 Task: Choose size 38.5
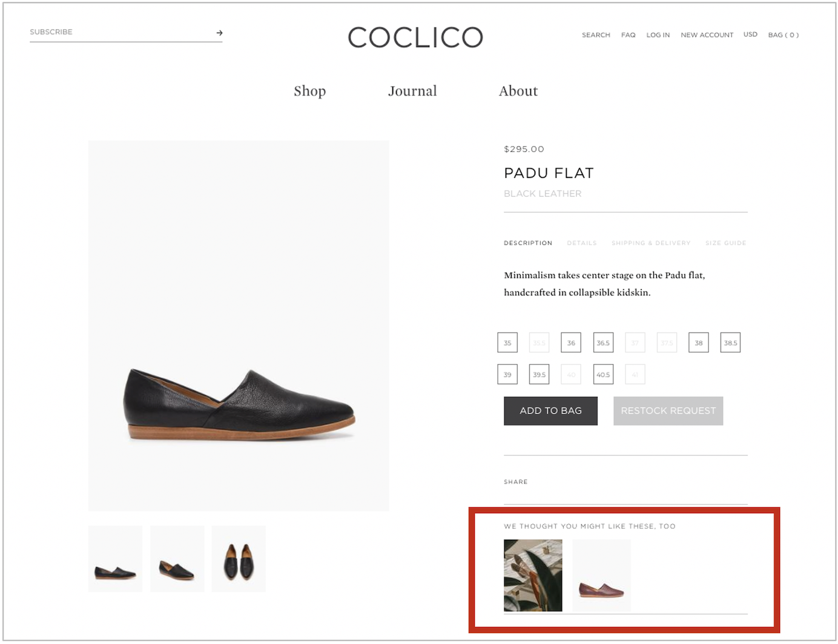click(730, 343)
